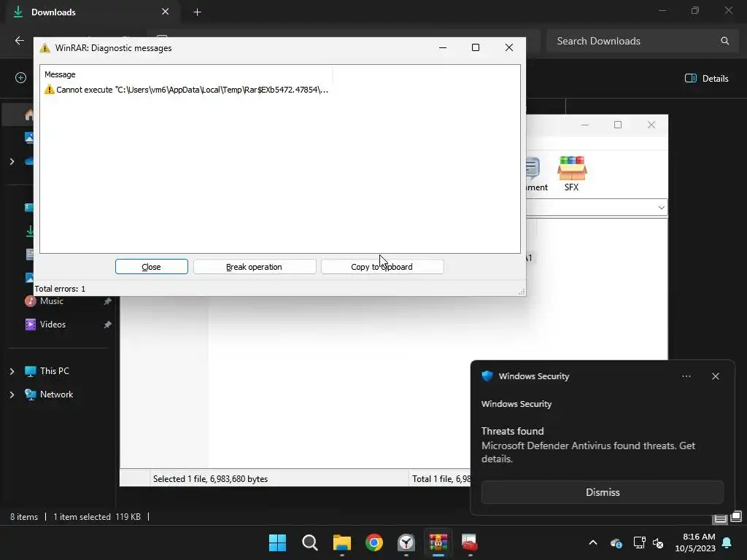Screen dimensions: 747x560
Task: Launch Google Chrome from taskbar
Action: [374, 542]
